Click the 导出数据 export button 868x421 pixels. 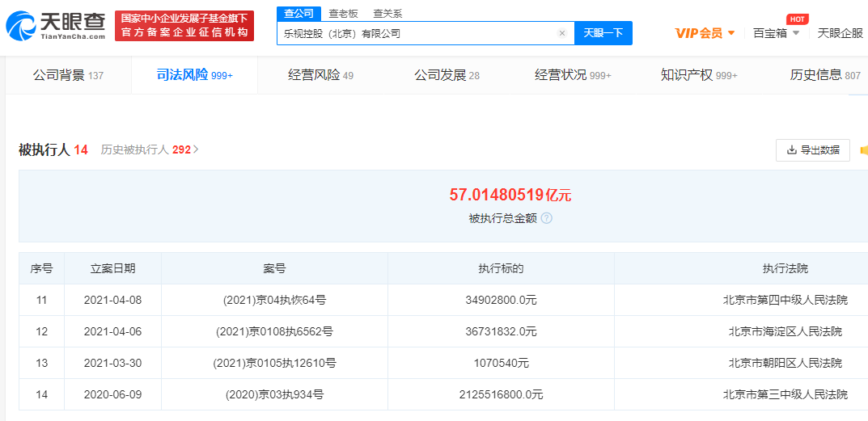pos(813,150)
